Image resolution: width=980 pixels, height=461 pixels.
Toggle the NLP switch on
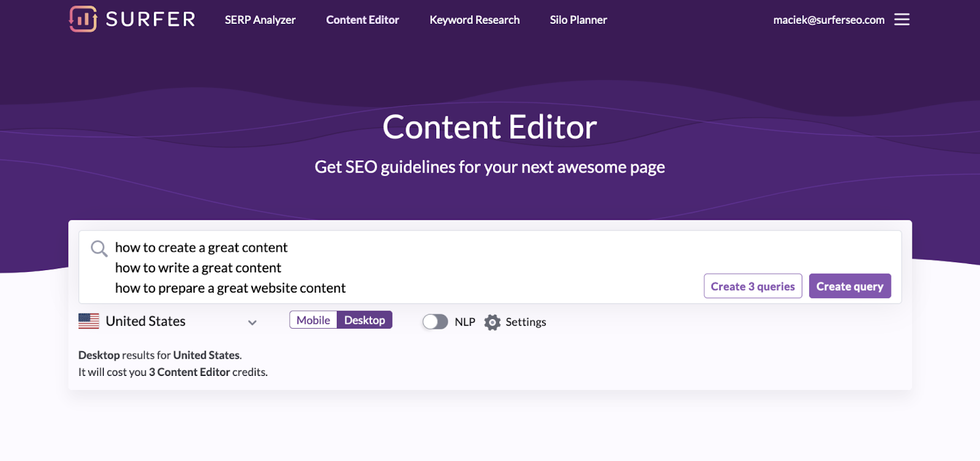pos(435,321)
